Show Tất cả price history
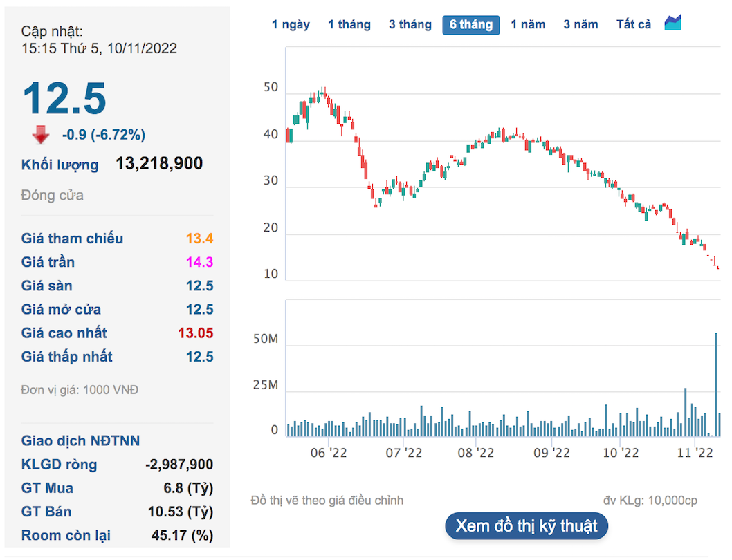The height and width of the screenshot is (560, 732). click(634, 25)
